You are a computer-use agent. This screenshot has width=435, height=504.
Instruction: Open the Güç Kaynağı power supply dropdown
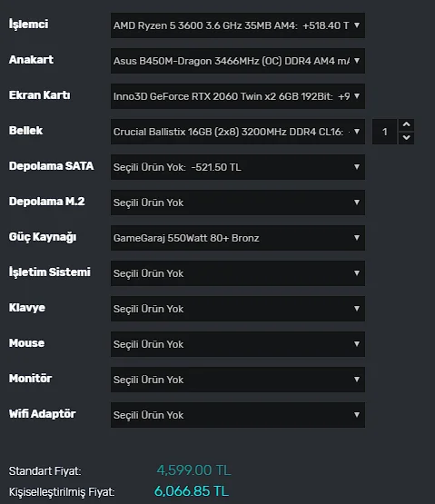(x=238, y=238)
